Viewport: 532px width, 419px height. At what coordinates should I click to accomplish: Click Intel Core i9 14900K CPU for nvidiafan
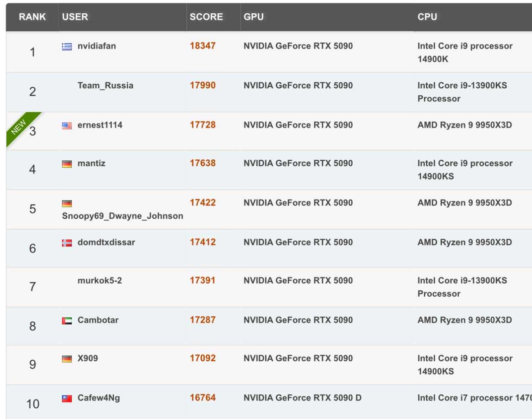tap(465, 52)
